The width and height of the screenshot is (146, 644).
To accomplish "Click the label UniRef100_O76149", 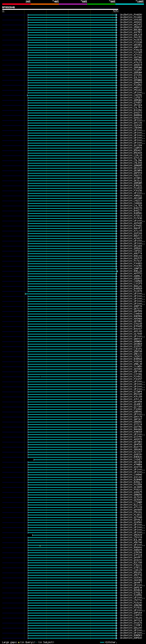I will point(131,324).
